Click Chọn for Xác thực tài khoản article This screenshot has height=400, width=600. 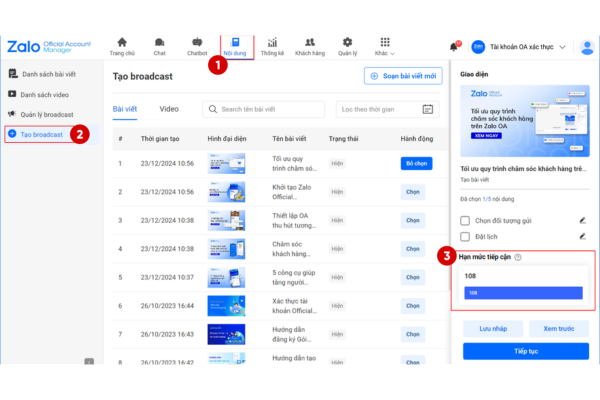pos(412,305)
